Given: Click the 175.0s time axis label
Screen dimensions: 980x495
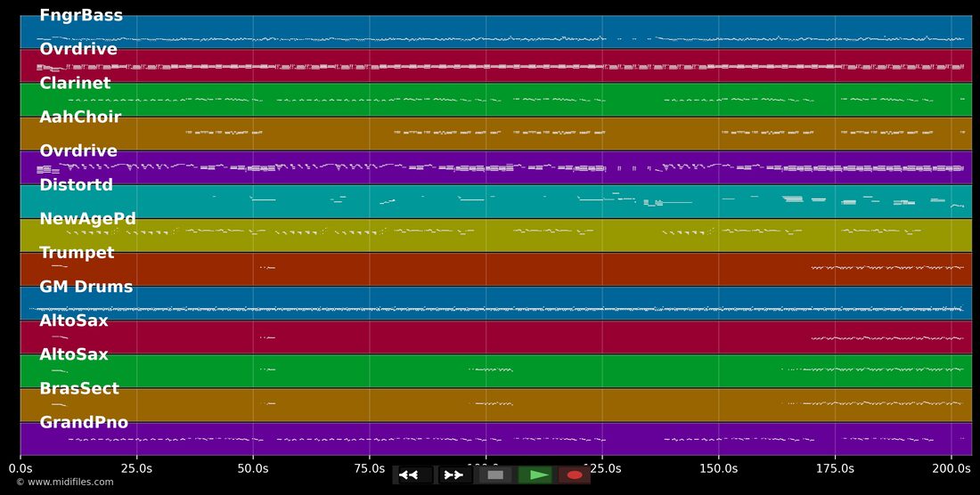Looking at the screenshot, I should (835, 467).
